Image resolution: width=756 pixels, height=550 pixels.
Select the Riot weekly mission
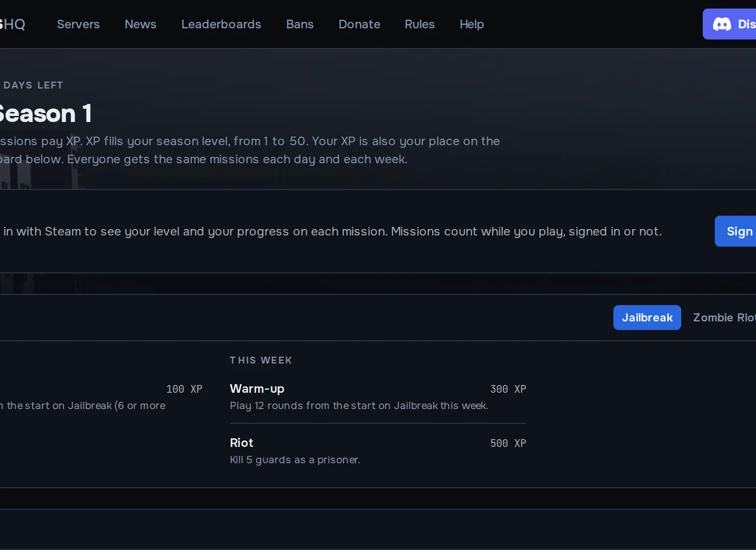(x=378, y=451)
